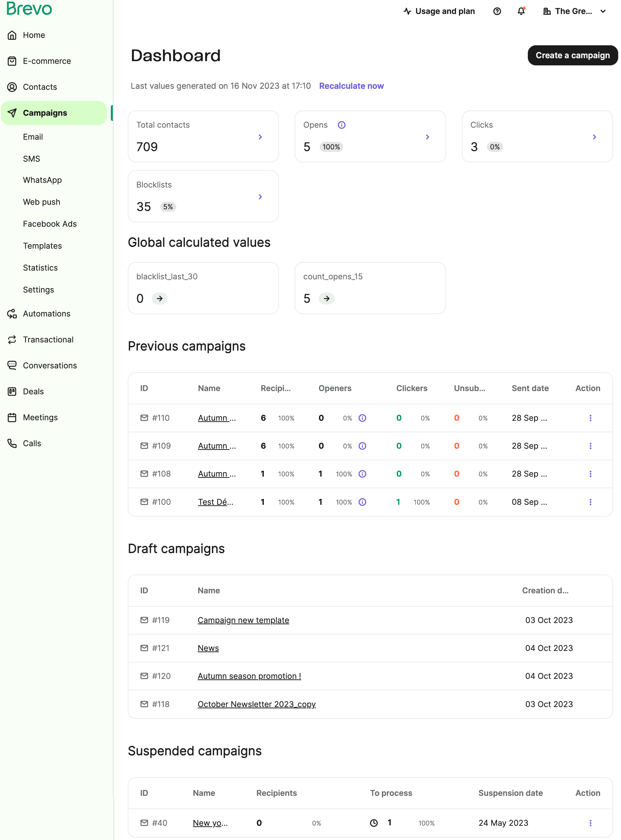The image size is (621, 840).
Task: Expand the Clicks card chevron
Action: point(594,137)
